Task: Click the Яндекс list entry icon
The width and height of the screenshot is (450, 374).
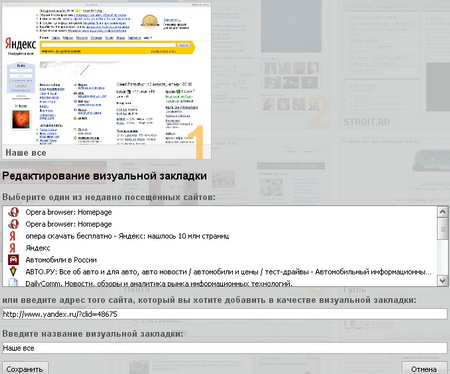Action: click(13, 248)
